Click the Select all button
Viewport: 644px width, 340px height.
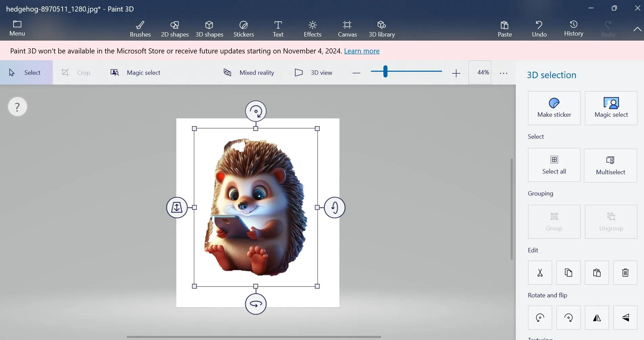click(x=554, y=165)
